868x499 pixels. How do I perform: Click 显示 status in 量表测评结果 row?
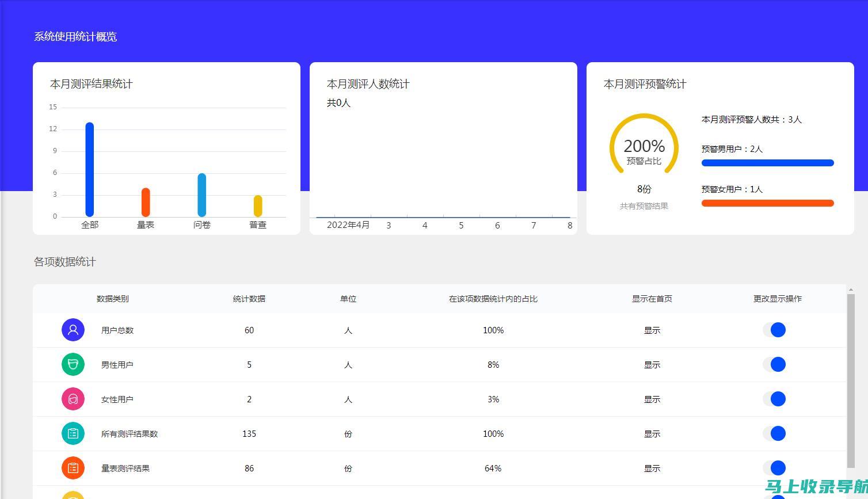(x=652, y=468)
